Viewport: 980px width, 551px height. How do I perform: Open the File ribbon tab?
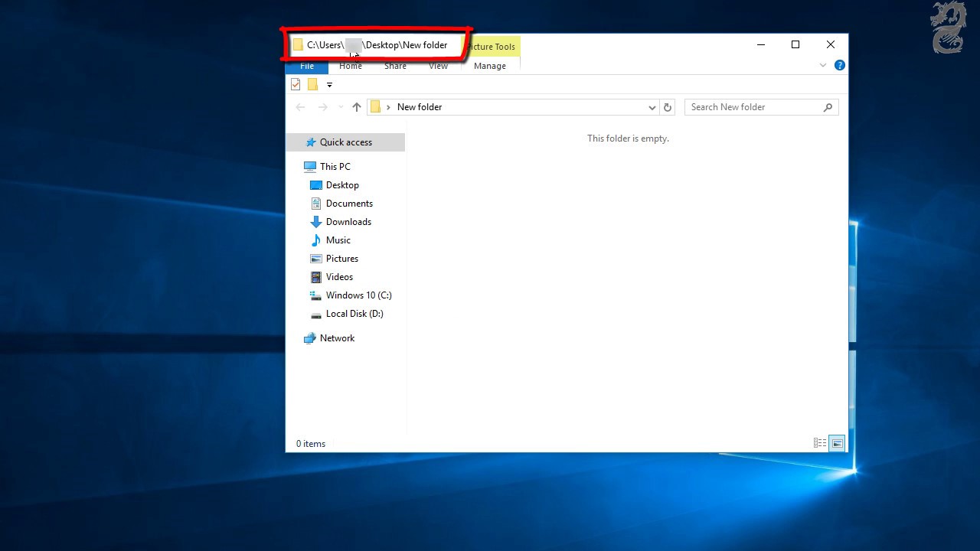(x=307, y=66)
